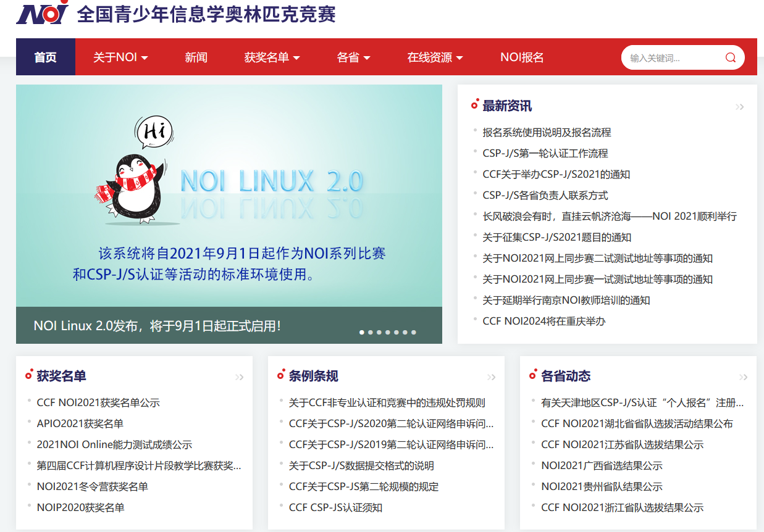Screen dimensions: 764x532
Task: Expand the 在线资源 navigation dropdown
Action: (435, 57)
